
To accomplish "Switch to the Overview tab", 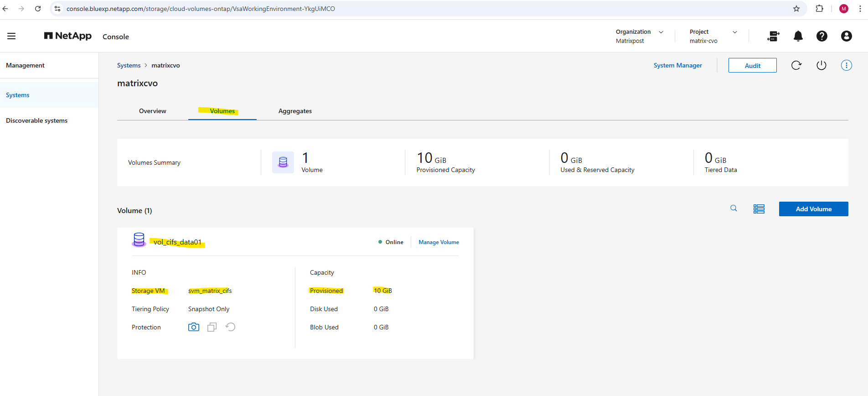I will (x=152, y=111).
